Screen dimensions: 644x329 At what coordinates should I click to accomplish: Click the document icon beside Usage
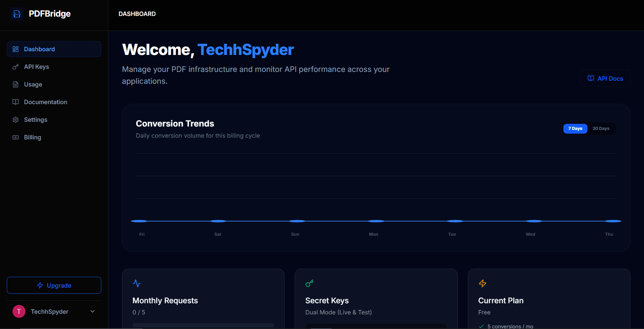[16, 84]
